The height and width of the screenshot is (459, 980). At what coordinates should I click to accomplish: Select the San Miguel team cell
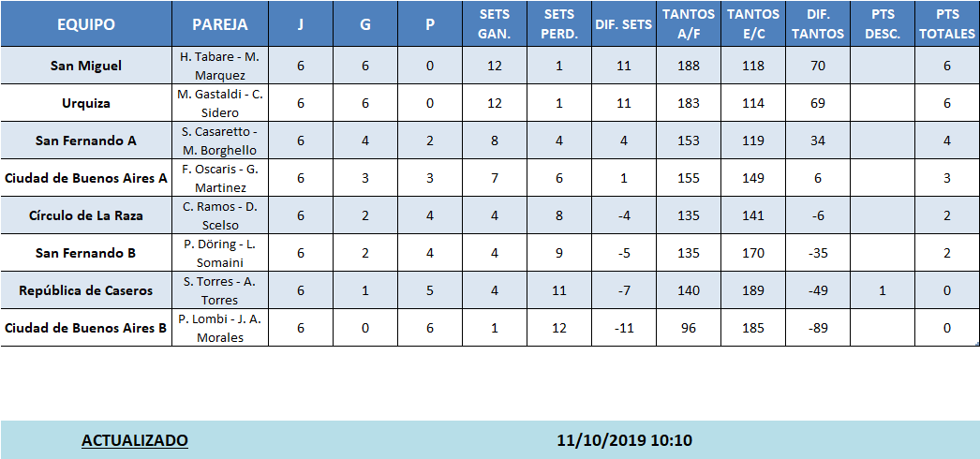pyautogui.click(x=85, y=66)
